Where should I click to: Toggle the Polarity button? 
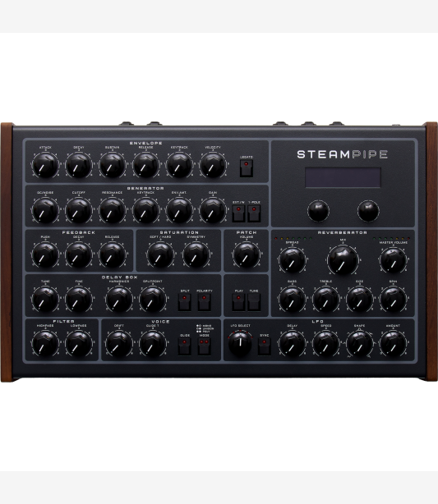click(x=204, y=302)
